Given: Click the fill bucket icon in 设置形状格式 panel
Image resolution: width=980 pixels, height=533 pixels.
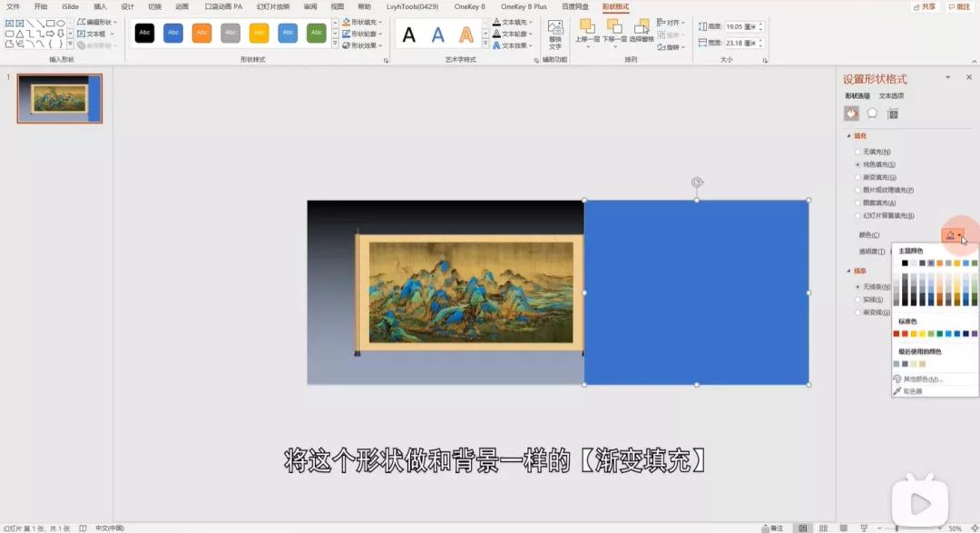Looking at the screenshot, I should [851, 113].
